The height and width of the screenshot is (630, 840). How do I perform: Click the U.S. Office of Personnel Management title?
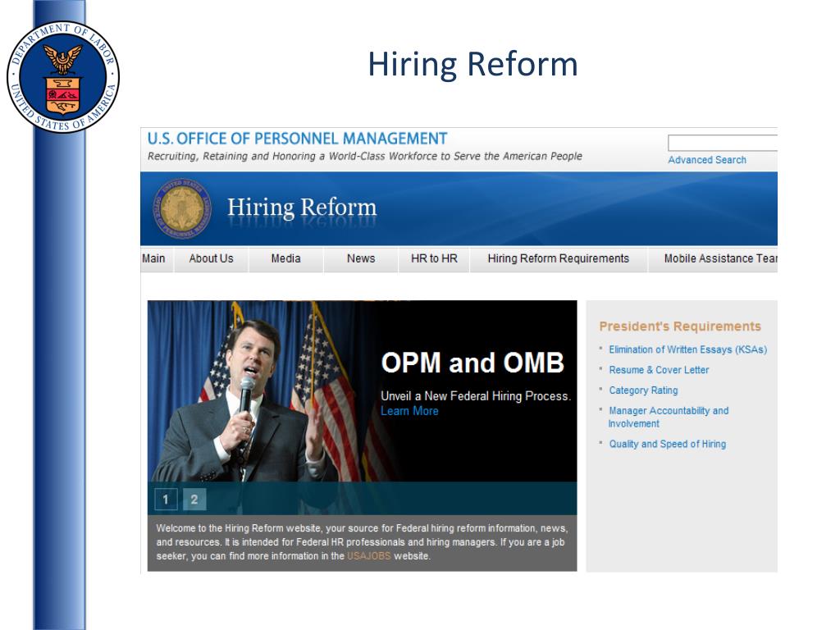pos(297,139)
